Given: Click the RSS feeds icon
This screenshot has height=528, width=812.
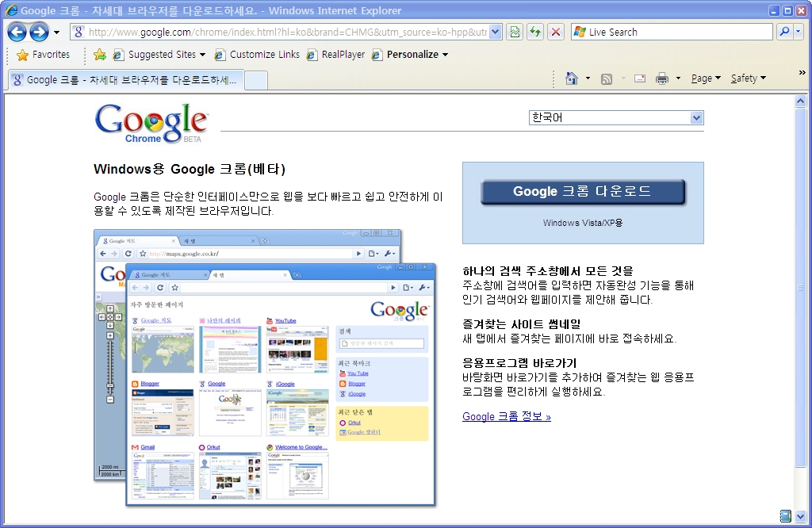Looking at the screenshot, I should pyautogui.click(x=607, y=78).
